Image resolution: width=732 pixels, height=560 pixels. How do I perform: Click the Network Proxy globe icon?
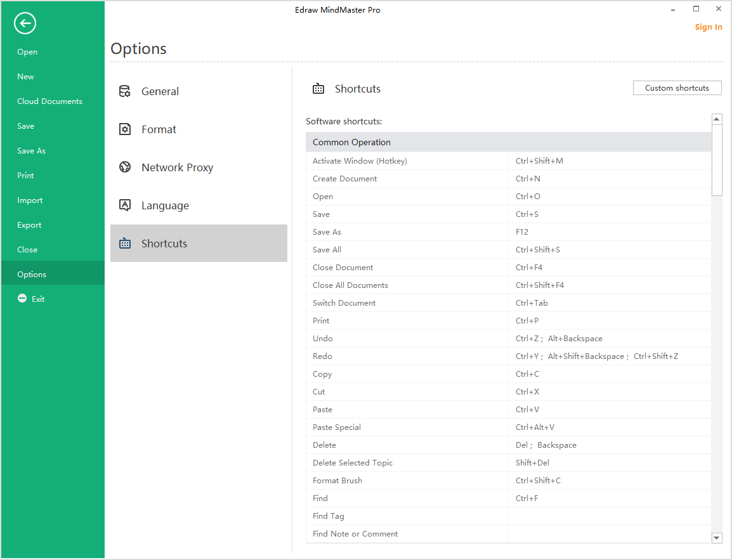click(x=125, y=167)
